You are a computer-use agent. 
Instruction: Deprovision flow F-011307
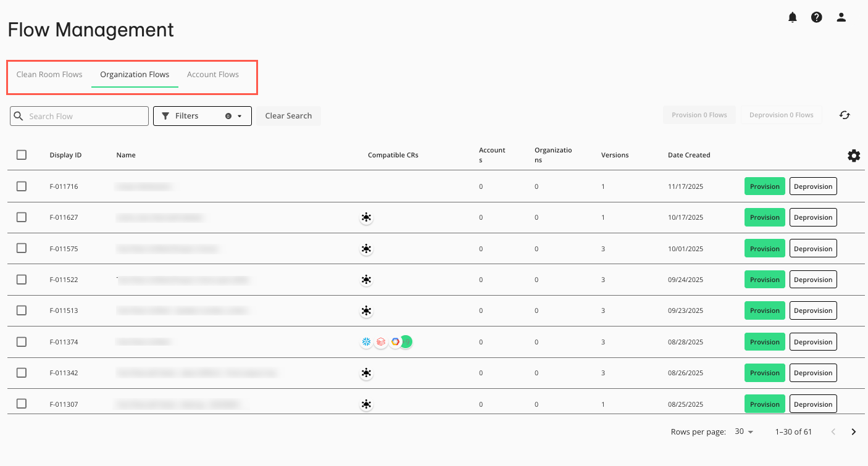click(813, 404)
